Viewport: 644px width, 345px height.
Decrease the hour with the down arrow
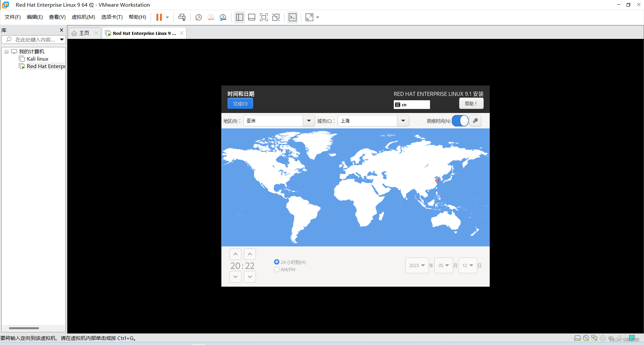click(235, 277)
